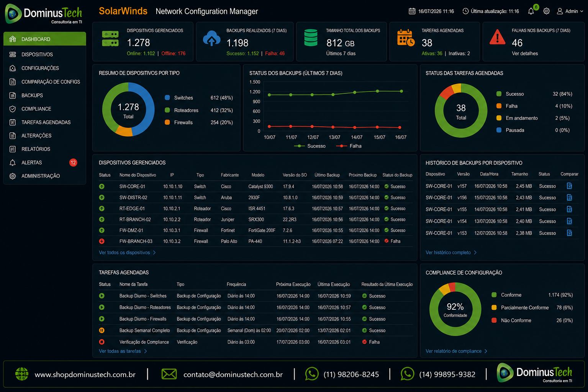
Task: Click the blue Switches legend swatch
Action: (x=167, y=98)
